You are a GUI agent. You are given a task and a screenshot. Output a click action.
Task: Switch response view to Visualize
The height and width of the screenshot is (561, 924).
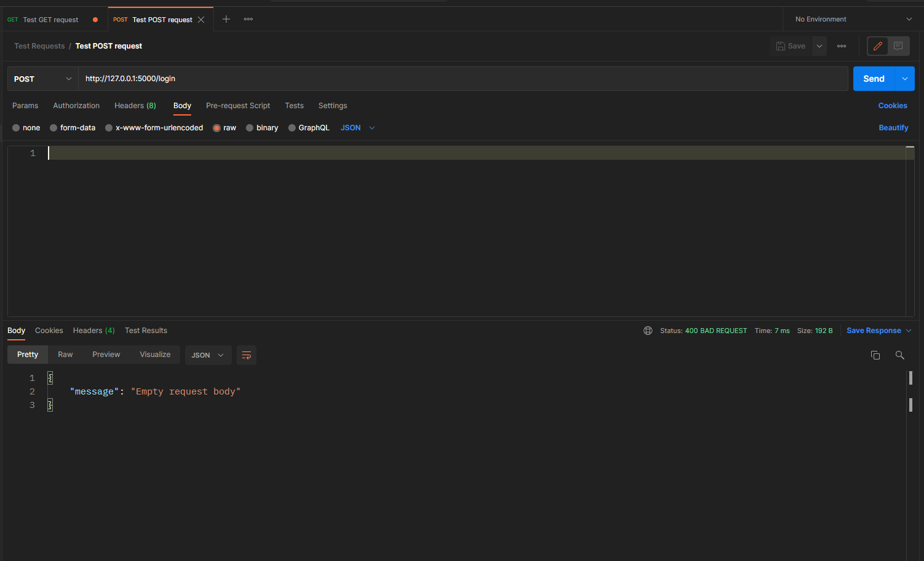click(155, 355)
